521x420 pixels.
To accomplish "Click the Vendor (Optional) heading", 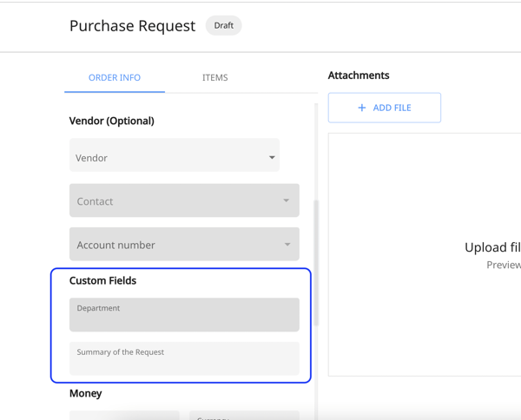I will [x=112, y=121].
